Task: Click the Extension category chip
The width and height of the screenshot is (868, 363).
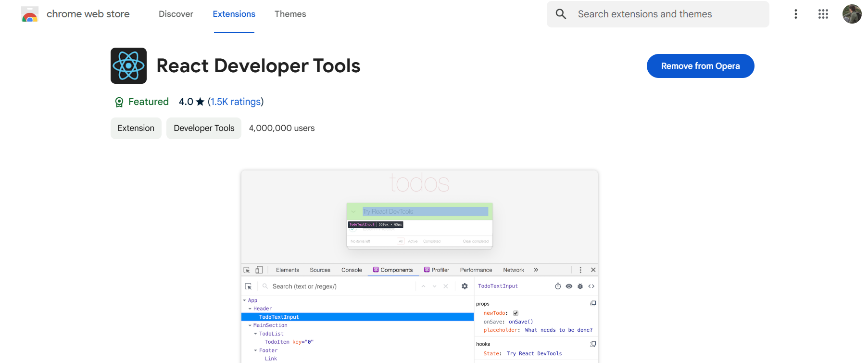Action: click(x=136, y=128)
